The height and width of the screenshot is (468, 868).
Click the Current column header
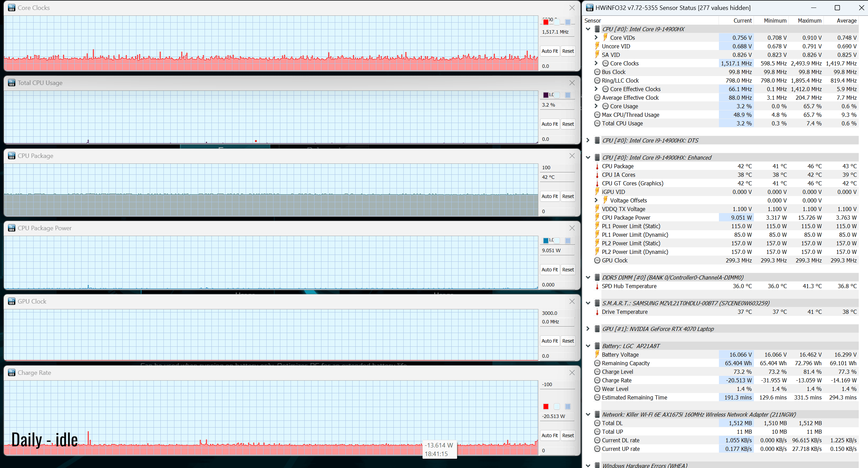[x=742, y=21]
